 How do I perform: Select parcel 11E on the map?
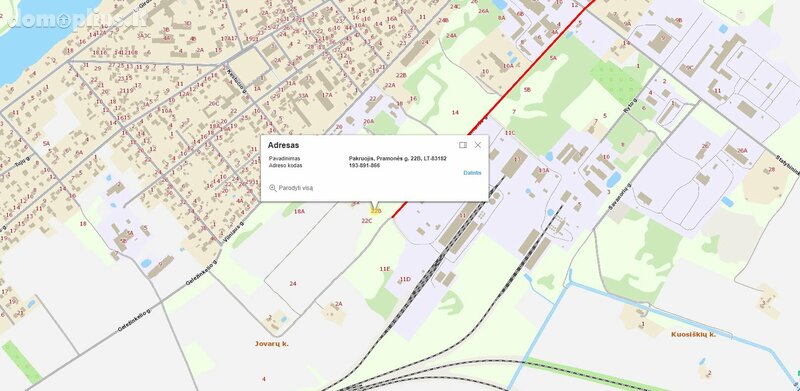point(385,268)
